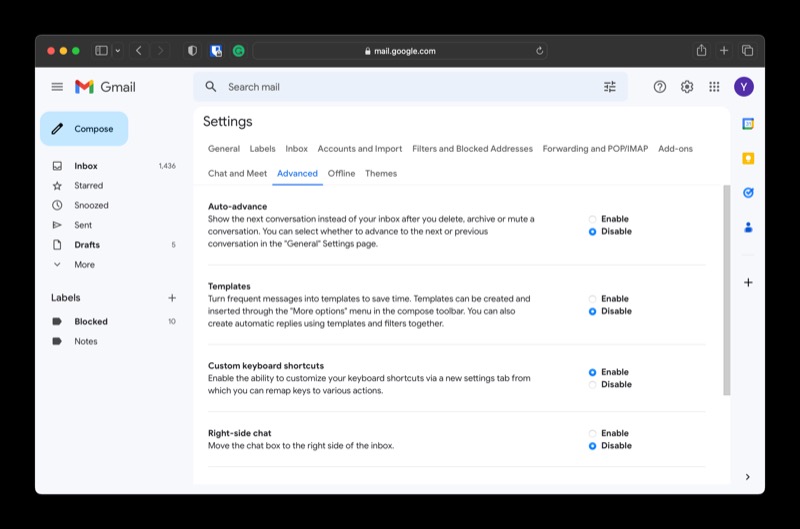Open search options filter icon in search bar
Viewport: 800px width, 529px height.
(610, 87)
